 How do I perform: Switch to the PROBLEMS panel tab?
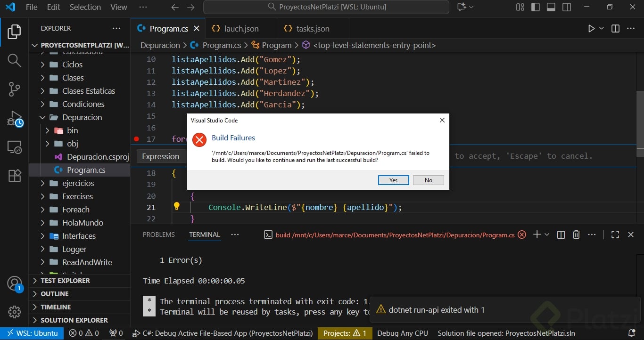(159, 235)
